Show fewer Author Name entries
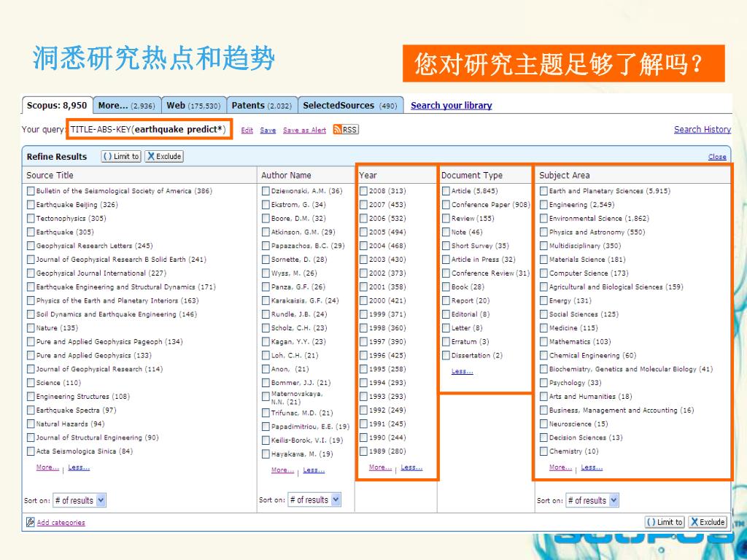Screen dimensions: 747x560 (x=314, y=470)
